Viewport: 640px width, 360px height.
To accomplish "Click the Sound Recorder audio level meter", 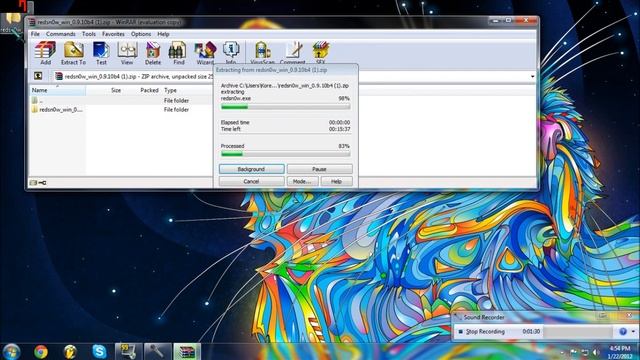I will [579, 332].
